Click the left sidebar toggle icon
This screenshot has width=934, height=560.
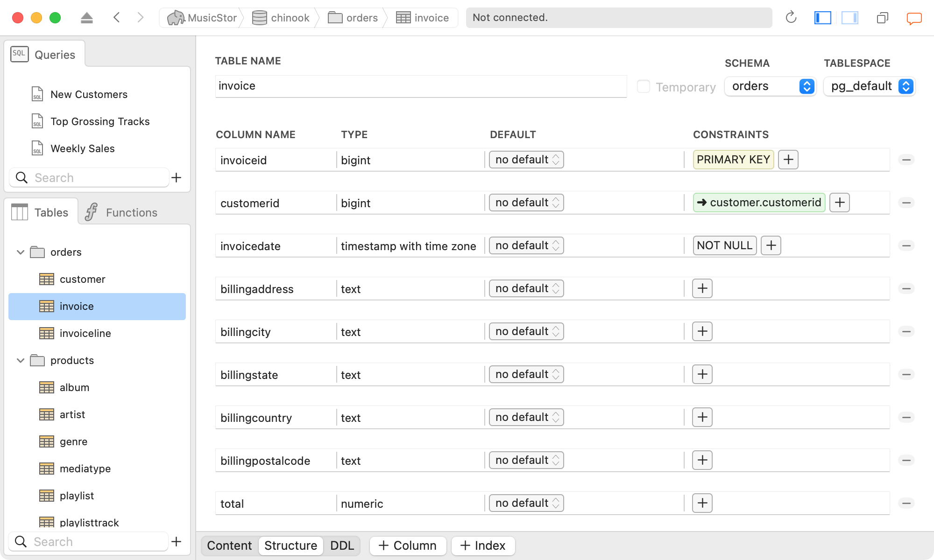click(822, 17)
